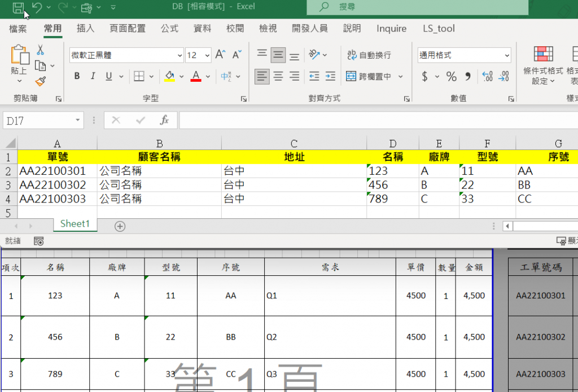
Task: Open font settings dialog launcher
Action: click(x=243, y=99)
